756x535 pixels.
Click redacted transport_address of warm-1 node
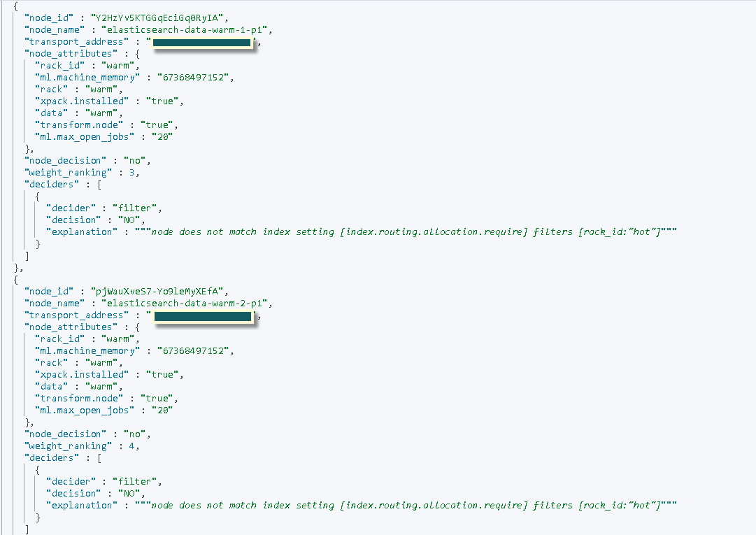[202, 43]
